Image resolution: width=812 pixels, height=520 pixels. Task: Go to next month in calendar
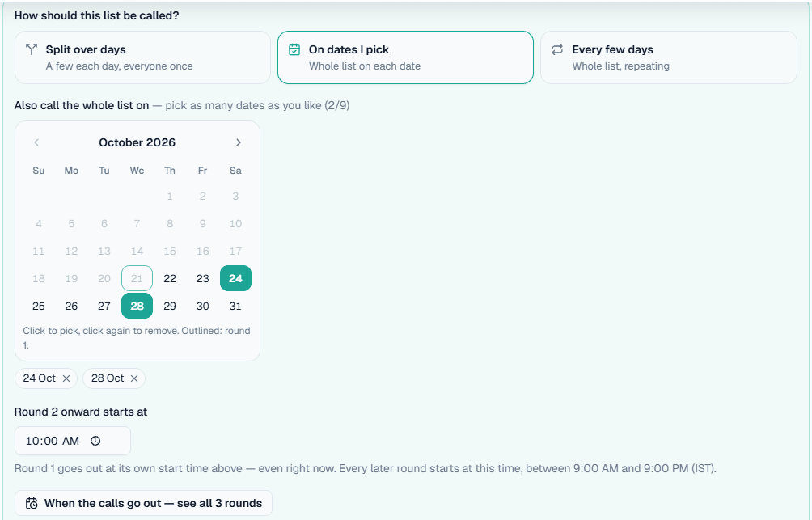pyautogui.click(x=239, y=142)
